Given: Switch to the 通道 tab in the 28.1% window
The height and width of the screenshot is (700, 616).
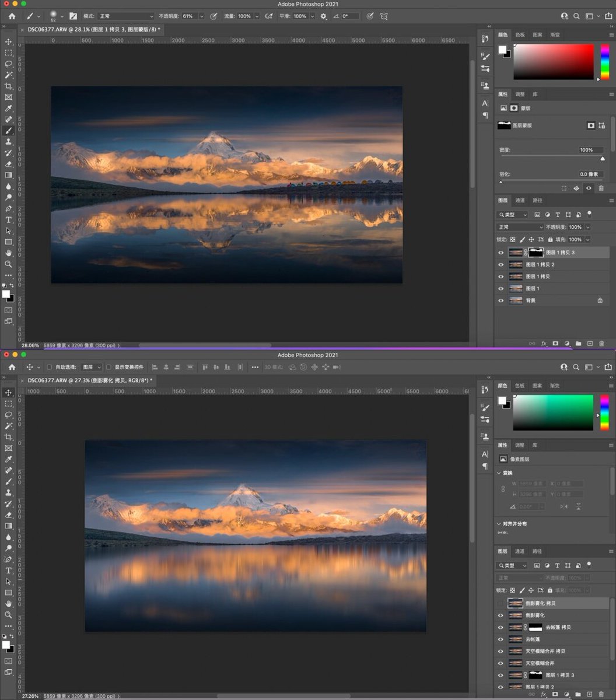Looking at the screenshot, I should coord(520,200).
